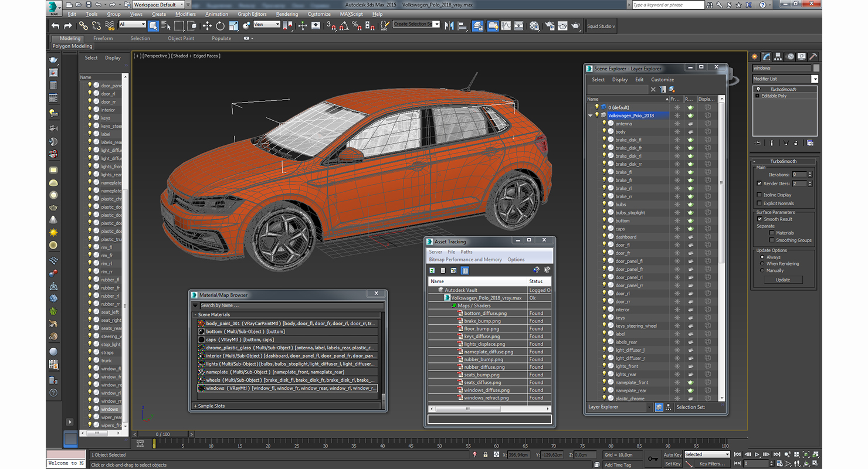Open Customize menu in Scene Explorer
This screenshot has width=868, height=469.
tap(662, 79)
